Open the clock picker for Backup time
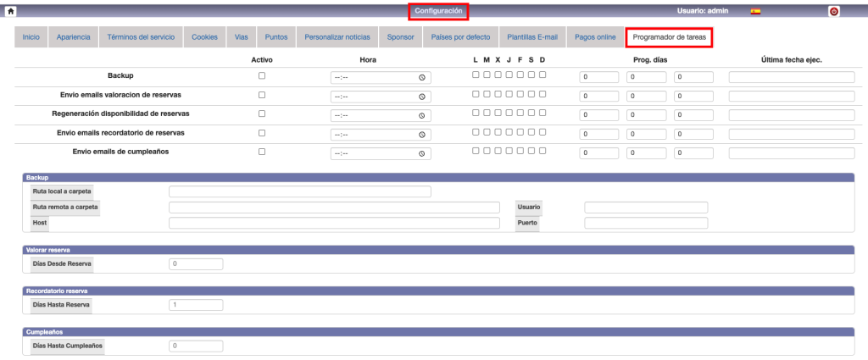 pyautogui.click(x=421, y=77)
